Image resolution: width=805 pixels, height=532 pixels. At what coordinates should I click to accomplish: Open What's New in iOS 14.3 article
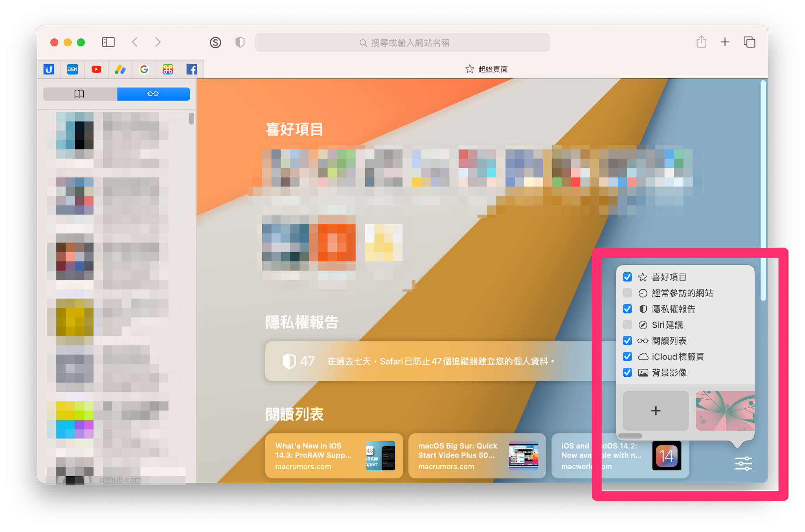[x=334, y=456]
